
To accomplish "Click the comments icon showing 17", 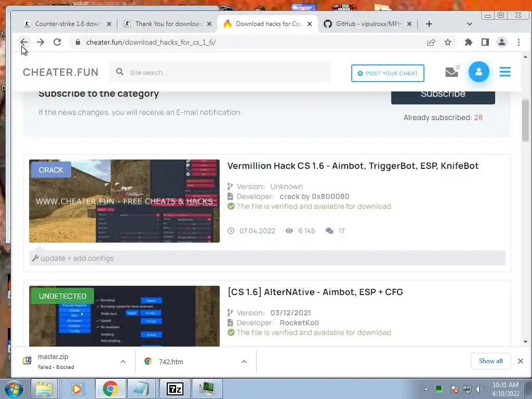I will tap(329, 231).
